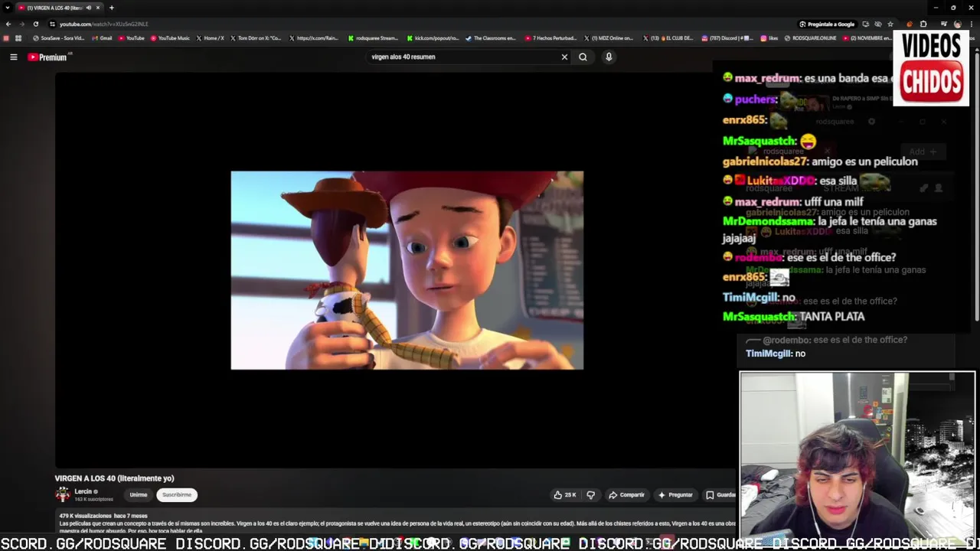
Task: Open the Instagram likes bookmark
Action: pos(769,38)
